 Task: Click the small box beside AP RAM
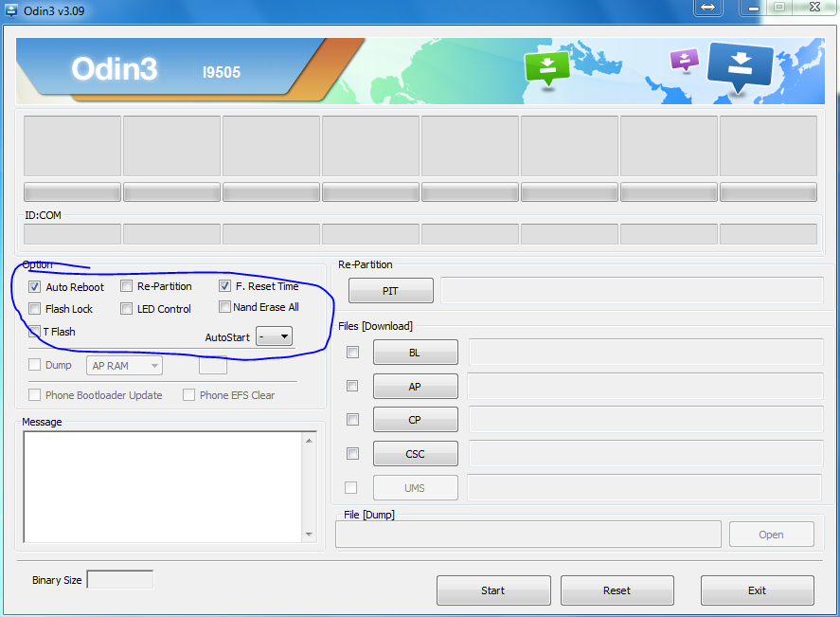pyautogui.click(x=213, y=366)
